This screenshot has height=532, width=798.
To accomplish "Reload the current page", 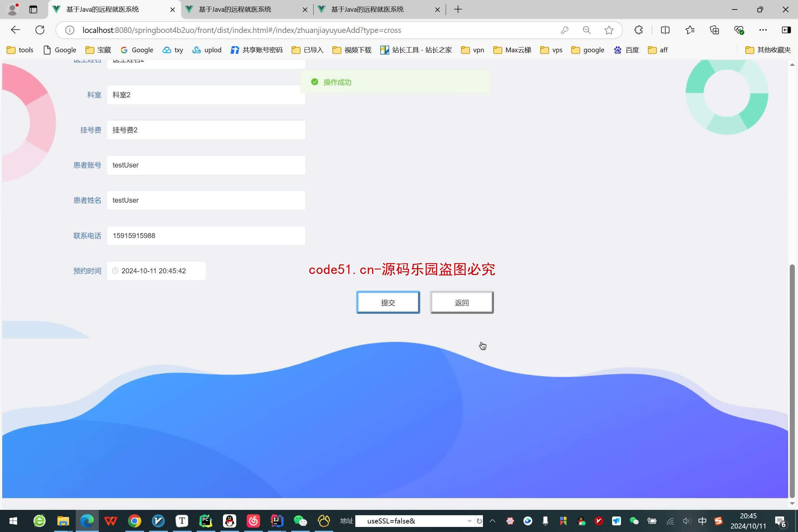I will pyautogui.click(x=40, y=30).
